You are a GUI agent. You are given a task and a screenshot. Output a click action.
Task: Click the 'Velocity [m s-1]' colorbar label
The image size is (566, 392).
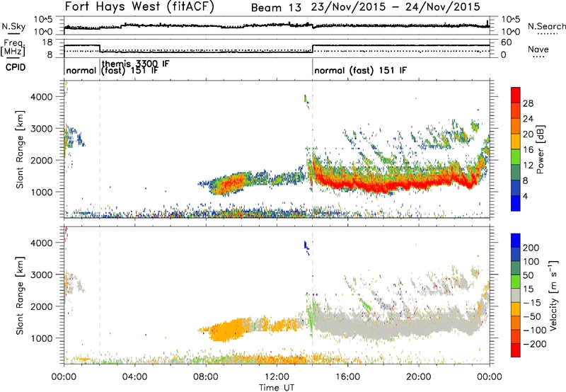pos(553,295)
